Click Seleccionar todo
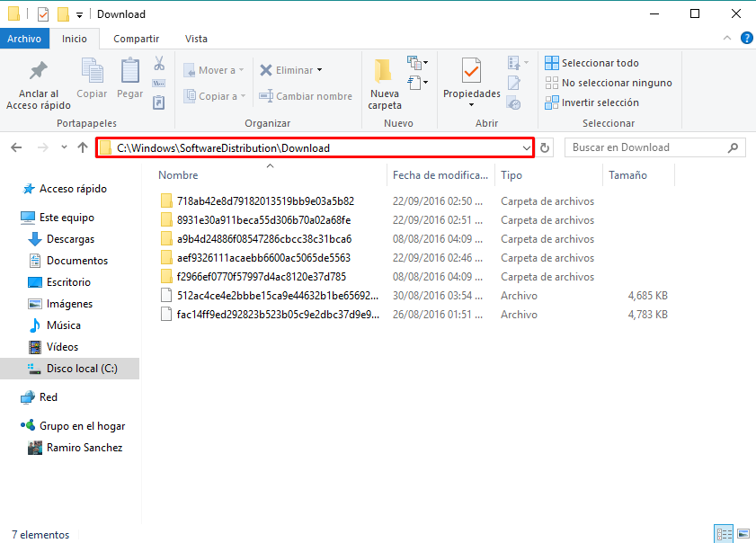 [592, 63]
